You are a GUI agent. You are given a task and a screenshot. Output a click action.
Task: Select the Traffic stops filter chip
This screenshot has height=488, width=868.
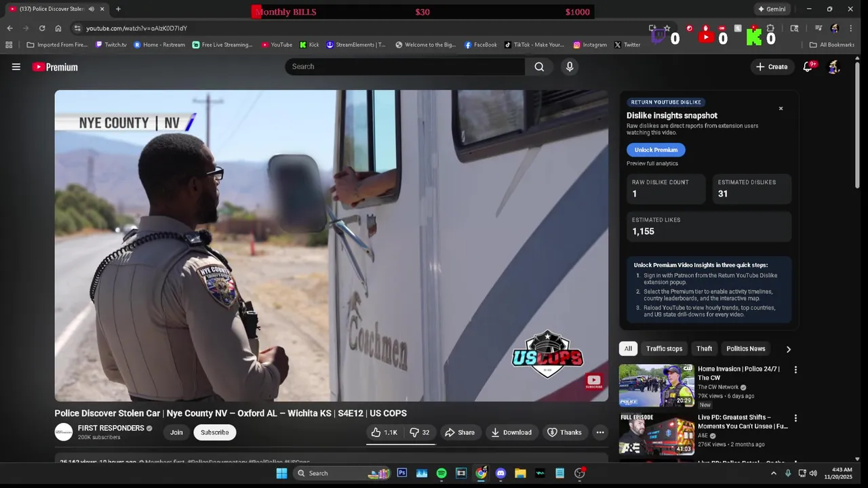point(664,348)
